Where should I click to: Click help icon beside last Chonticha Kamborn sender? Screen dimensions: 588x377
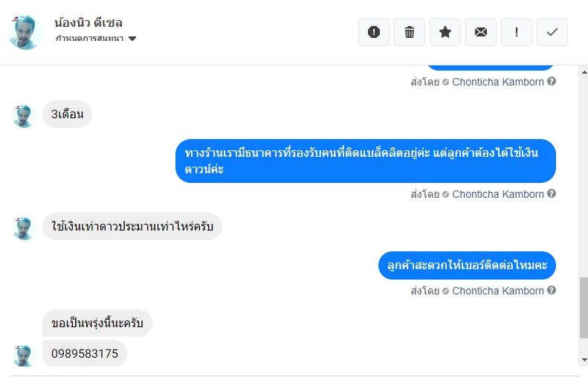point(552,291)
